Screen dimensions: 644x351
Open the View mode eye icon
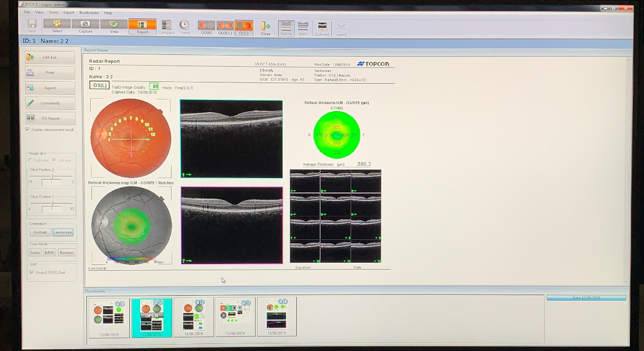pos(114,26)
